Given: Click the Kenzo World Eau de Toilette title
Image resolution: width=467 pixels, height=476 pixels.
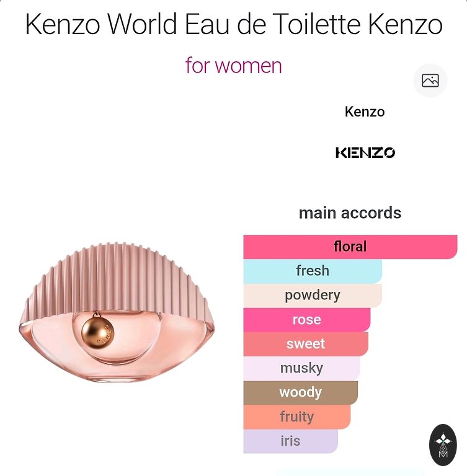Looking at the screenshot, I should pos(233,24).
